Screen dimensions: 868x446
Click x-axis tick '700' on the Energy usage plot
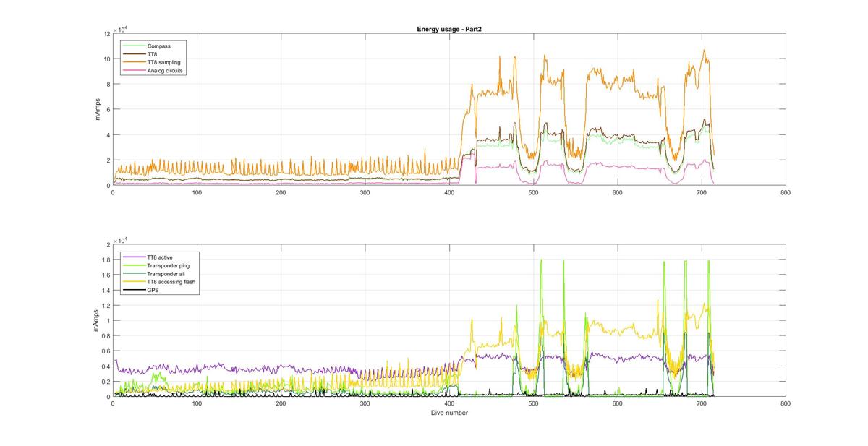(x=701, y=193)
